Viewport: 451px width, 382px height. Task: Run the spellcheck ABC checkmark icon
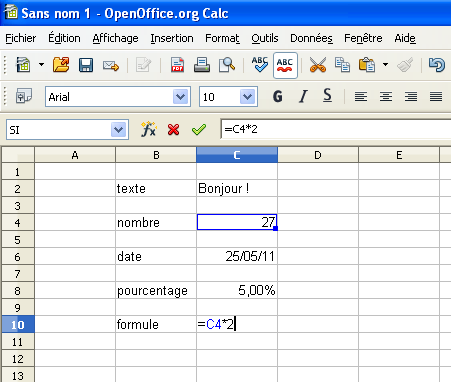[x=260, y=65]
